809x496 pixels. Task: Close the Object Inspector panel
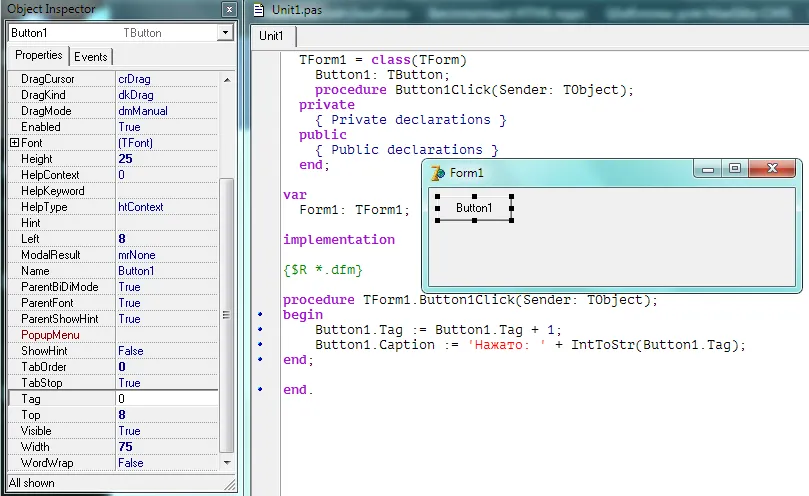tap(227, 10)
